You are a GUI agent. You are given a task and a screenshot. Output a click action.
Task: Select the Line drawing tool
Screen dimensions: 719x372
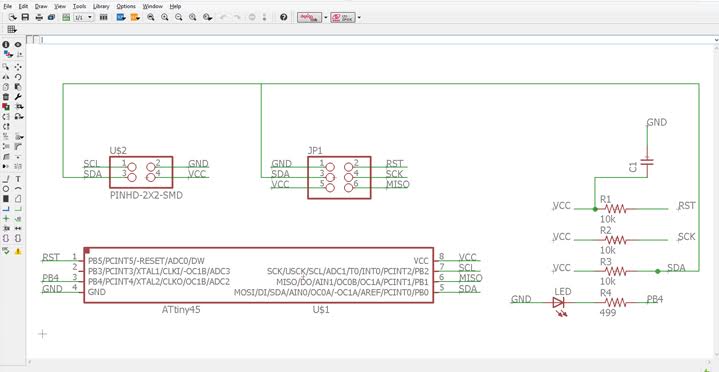tap(6, 179)
